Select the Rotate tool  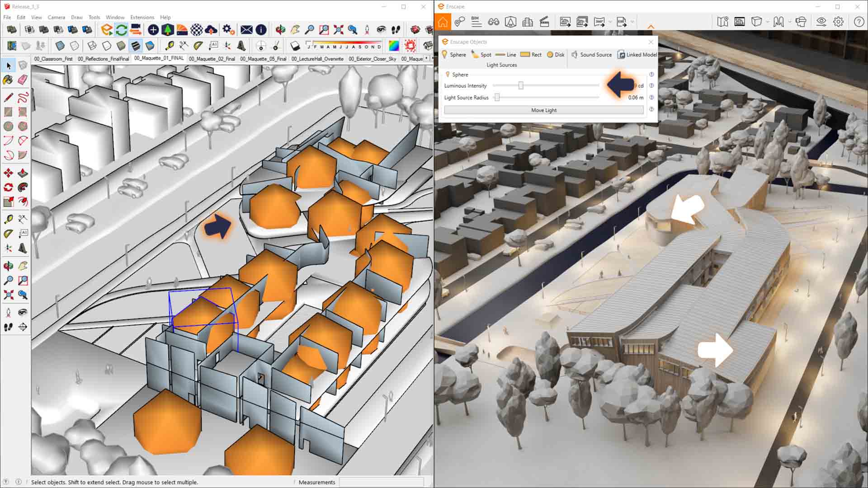pos(8,188)
